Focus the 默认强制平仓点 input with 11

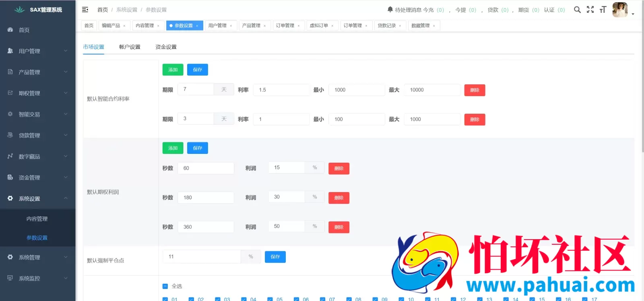202,257
